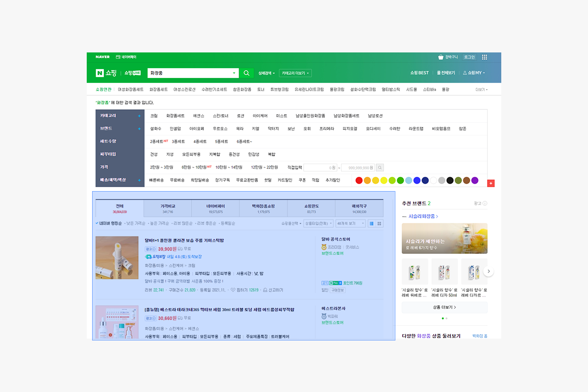Select the purple color swatch
588x392 pixels.
coord(475,180)
